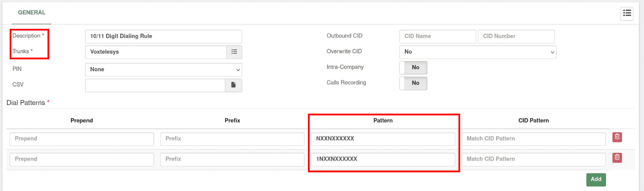
Task: Toggle the Calls Recording switch
Action: tap(413, 83)
